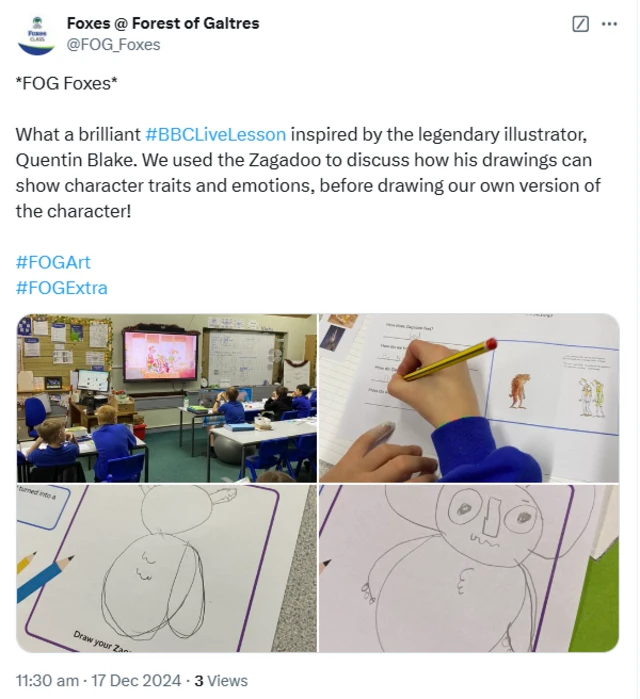Open the 17 Dec 2024 post date

tap(136, 681)
